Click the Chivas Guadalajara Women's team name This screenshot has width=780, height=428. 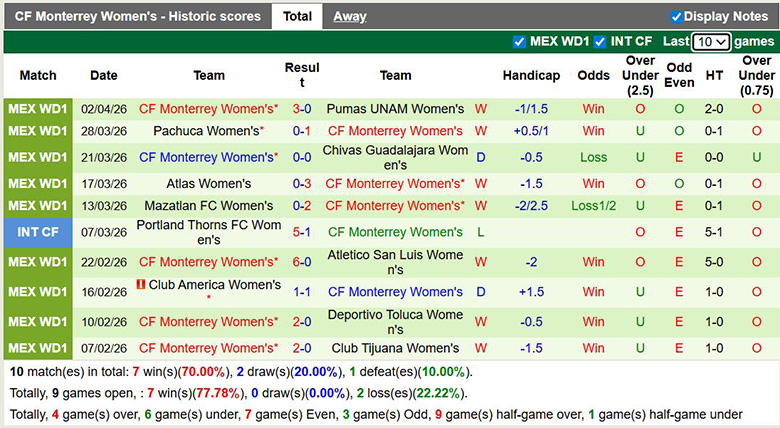pyautogui.click(x=395, y=157)
